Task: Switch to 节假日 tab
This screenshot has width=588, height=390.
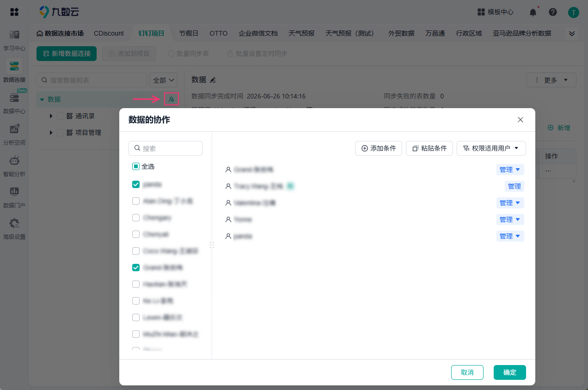Action: click(x=189, y=33)
